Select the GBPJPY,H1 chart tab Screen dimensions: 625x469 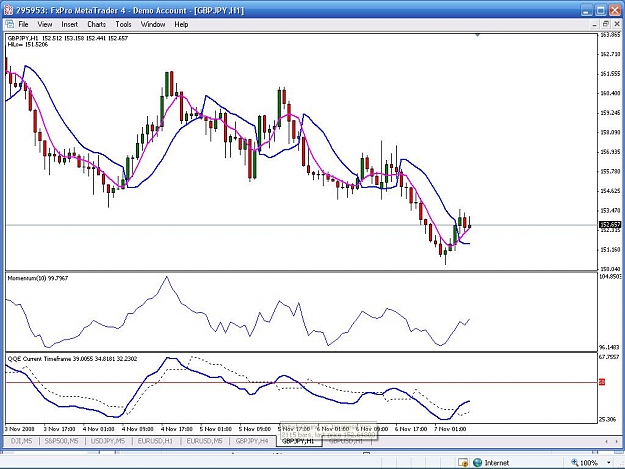[x=298, y=441]
